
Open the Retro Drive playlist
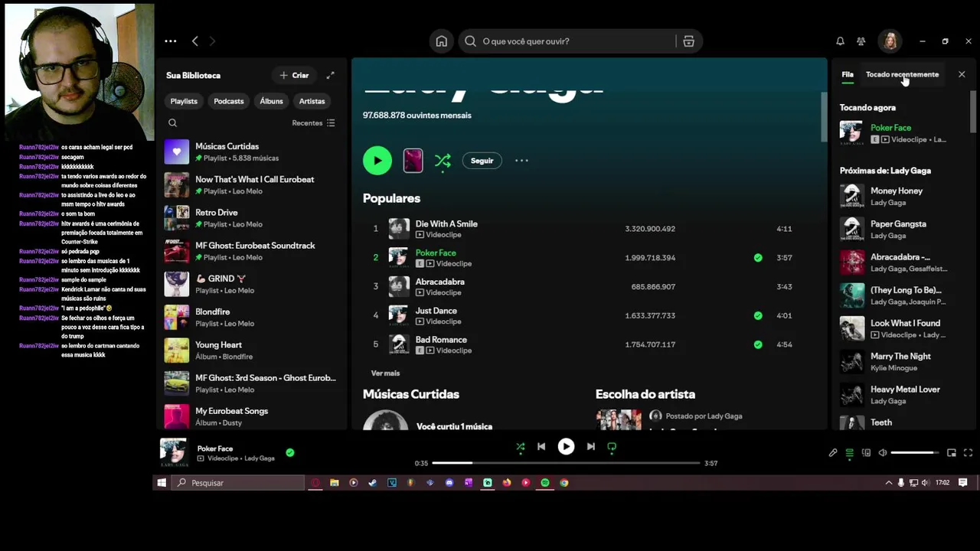[x=251, y=218]
